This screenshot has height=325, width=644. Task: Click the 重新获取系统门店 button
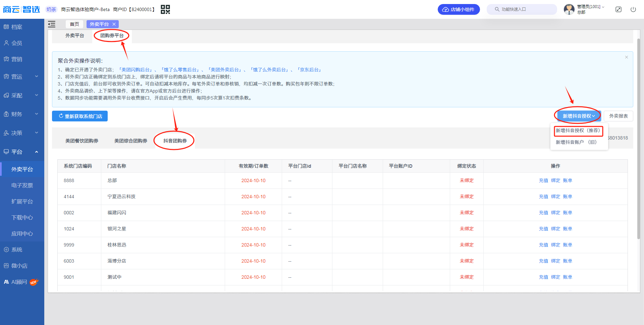(80, 116)
